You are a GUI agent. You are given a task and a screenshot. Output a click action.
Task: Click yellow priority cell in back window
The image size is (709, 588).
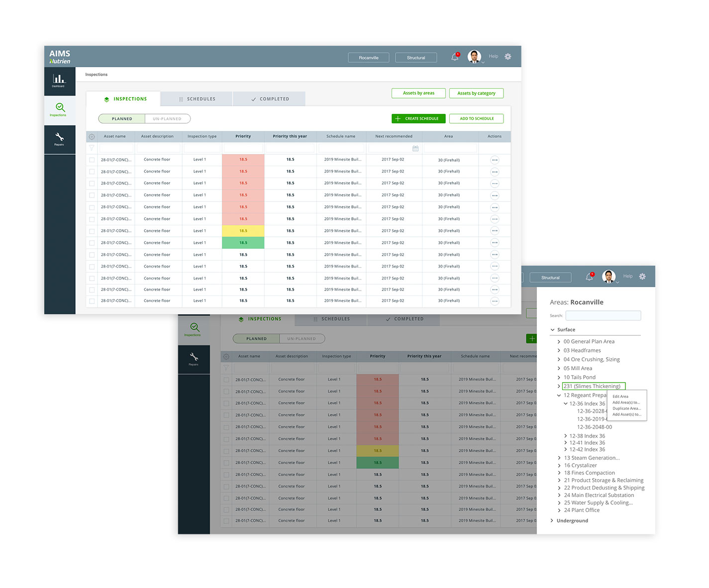tap(378, 451)
